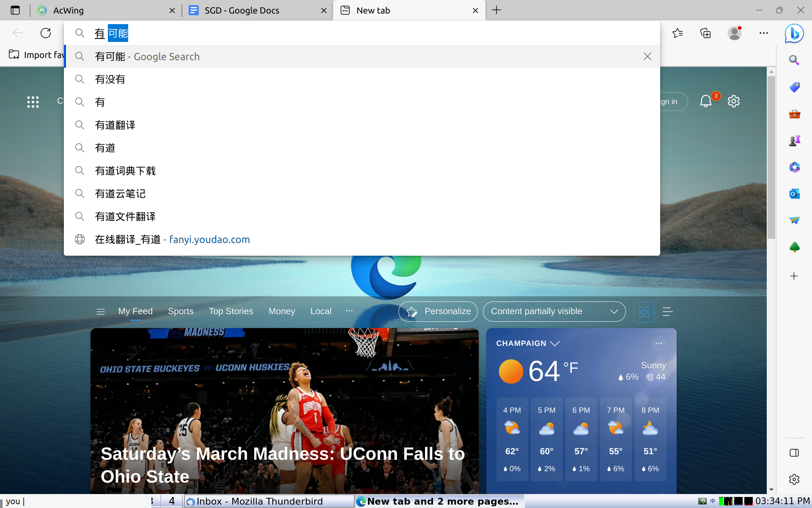Open the Favorites star list icon
Viewport: 812px width, 508px height.
click(x=678, y=33)
